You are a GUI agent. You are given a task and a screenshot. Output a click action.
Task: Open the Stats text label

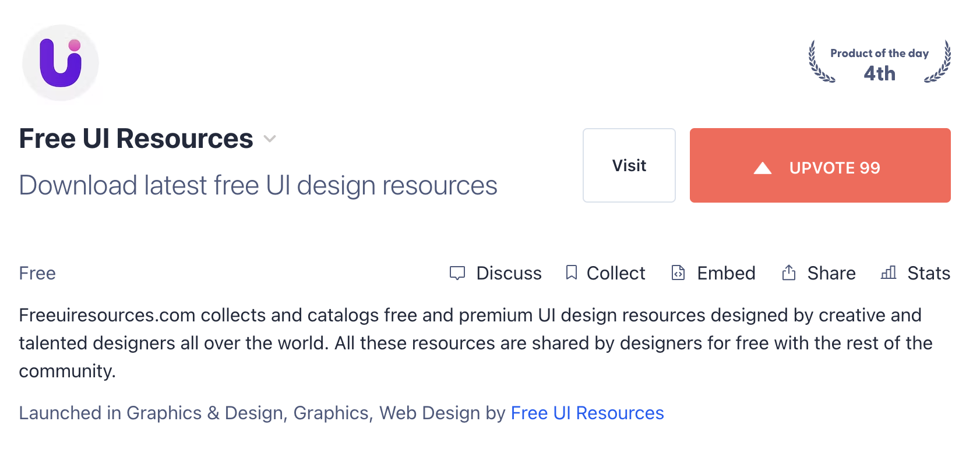click(929, 273)
